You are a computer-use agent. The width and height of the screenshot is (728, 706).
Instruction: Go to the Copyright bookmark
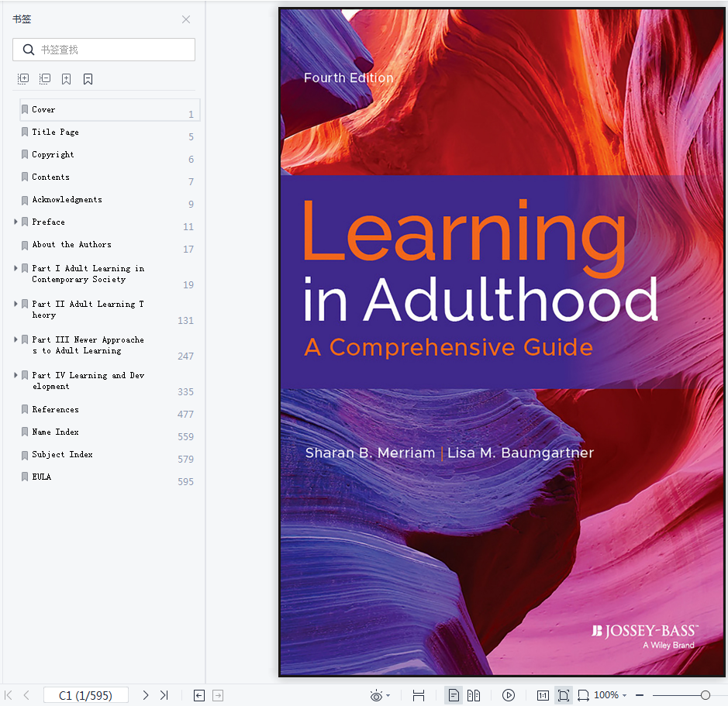(x=53, y=154)
